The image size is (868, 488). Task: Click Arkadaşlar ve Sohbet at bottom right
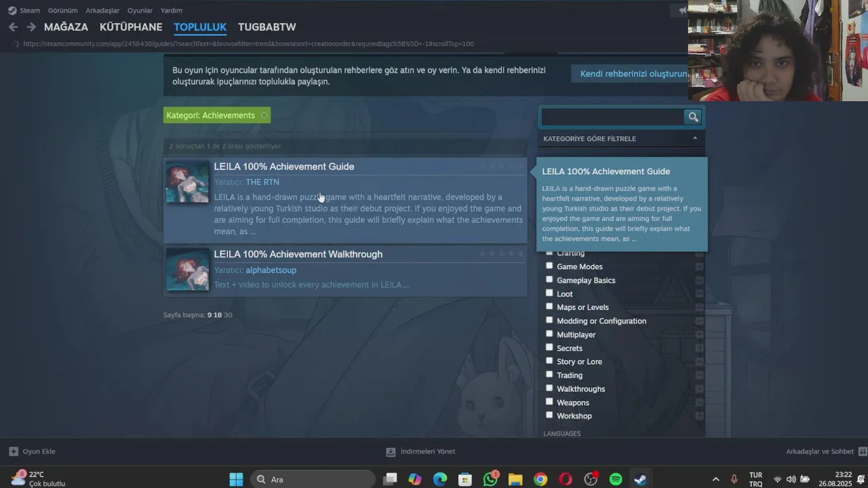click(x=820, y=451)
